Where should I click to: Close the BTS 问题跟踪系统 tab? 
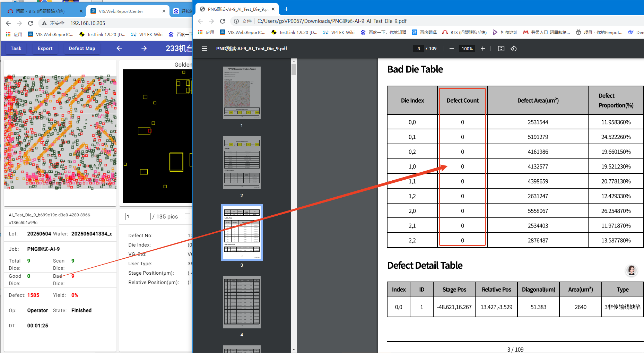(x=81, y=11)
